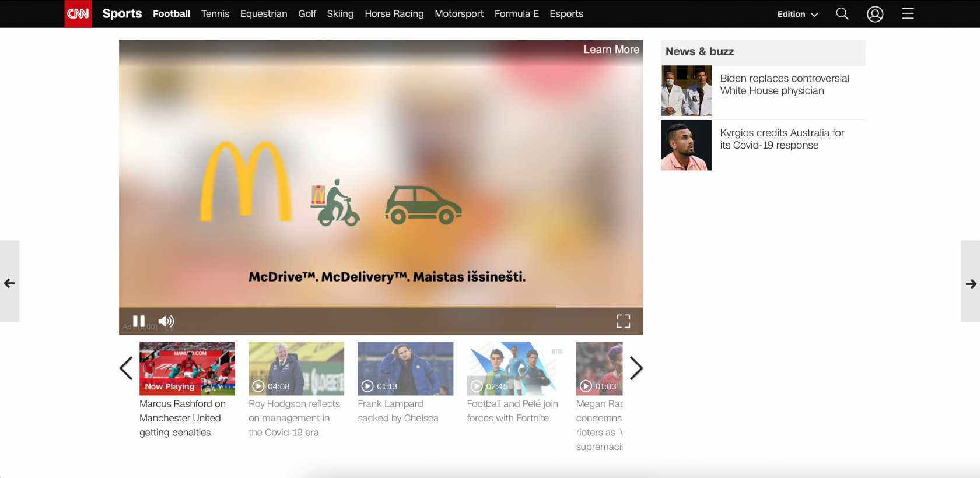
Task: Click the CNN logo
Action: (78, 13)
